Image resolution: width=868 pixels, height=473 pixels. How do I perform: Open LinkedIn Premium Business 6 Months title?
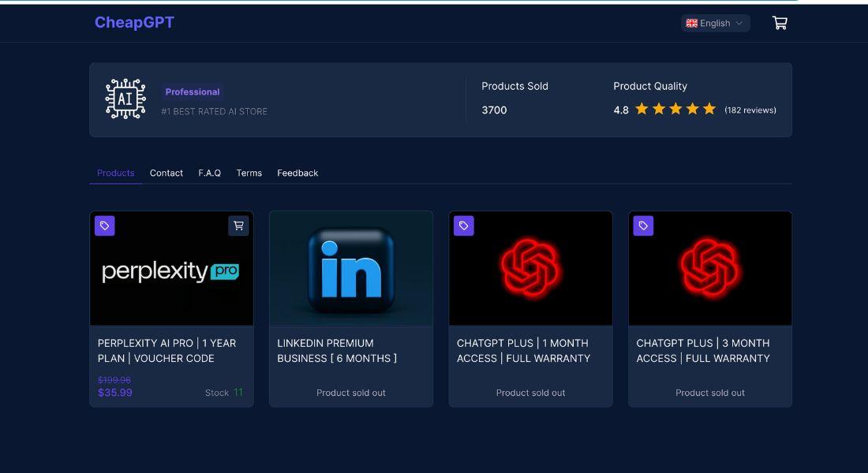pyautogui.click(x=337, y=351)
